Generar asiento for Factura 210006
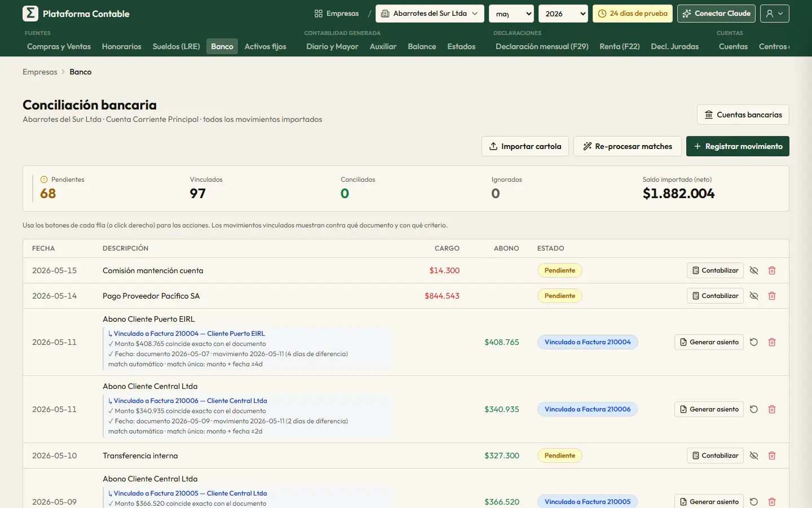 (x=709, y=409)
